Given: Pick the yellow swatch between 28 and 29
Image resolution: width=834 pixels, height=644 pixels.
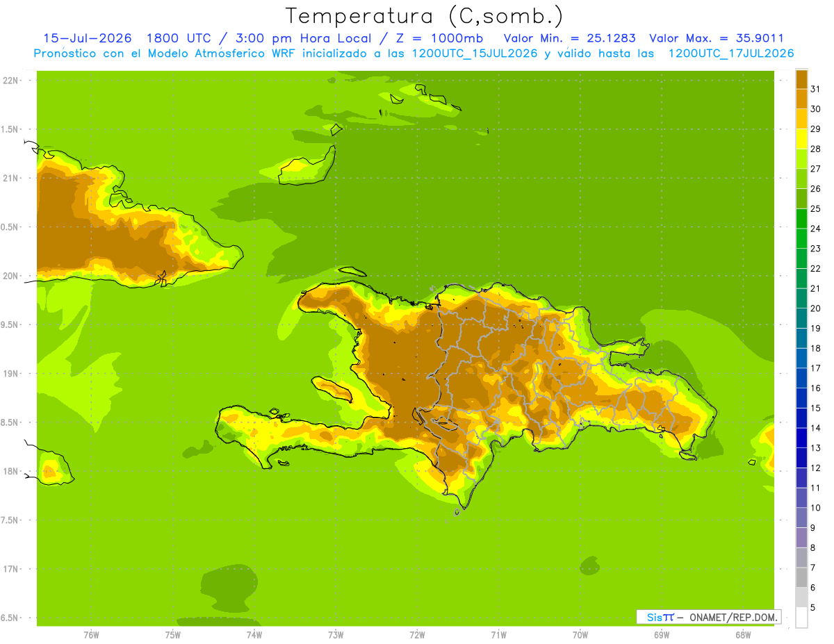Looking at the screenshot, I should point(801,139).
